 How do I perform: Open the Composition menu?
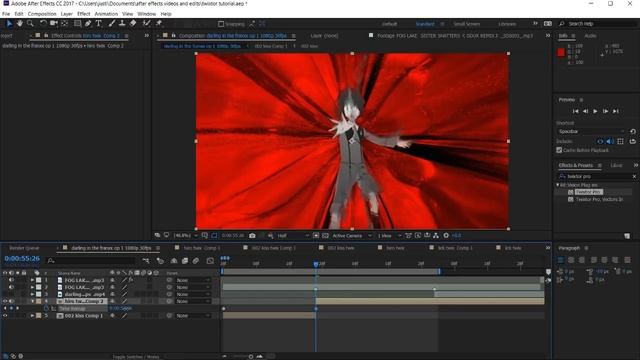coord(42,14)
